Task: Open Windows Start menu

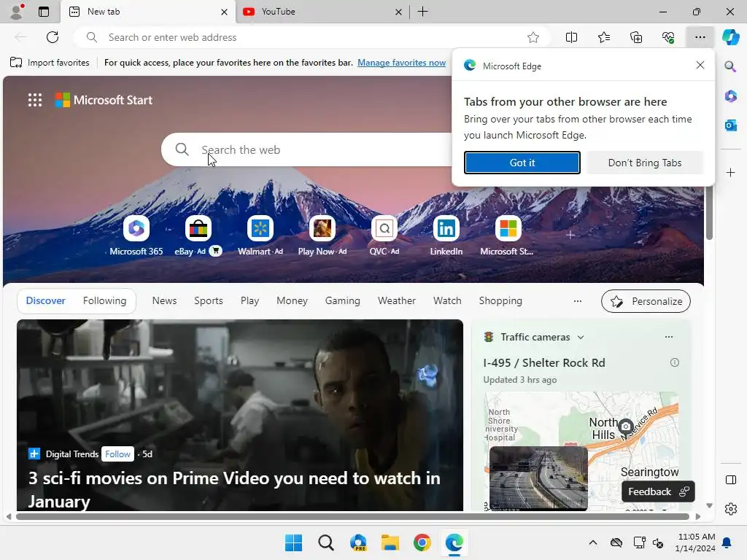Action: 293,542
